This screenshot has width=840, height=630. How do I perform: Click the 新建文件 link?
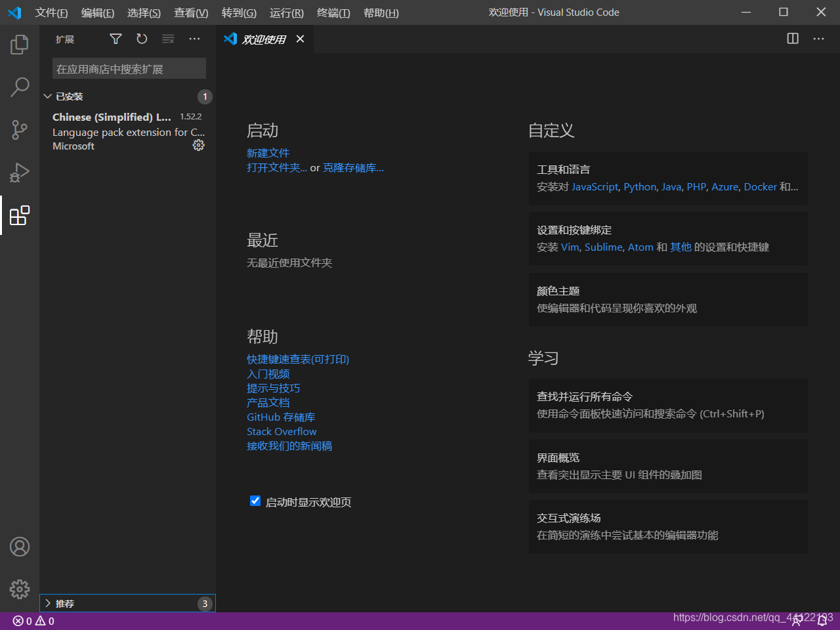tap(268, 153)
